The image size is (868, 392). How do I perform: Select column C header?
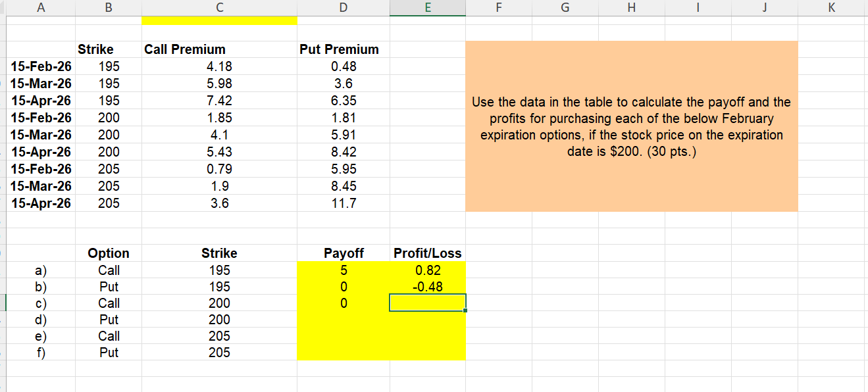pos(219,8)
